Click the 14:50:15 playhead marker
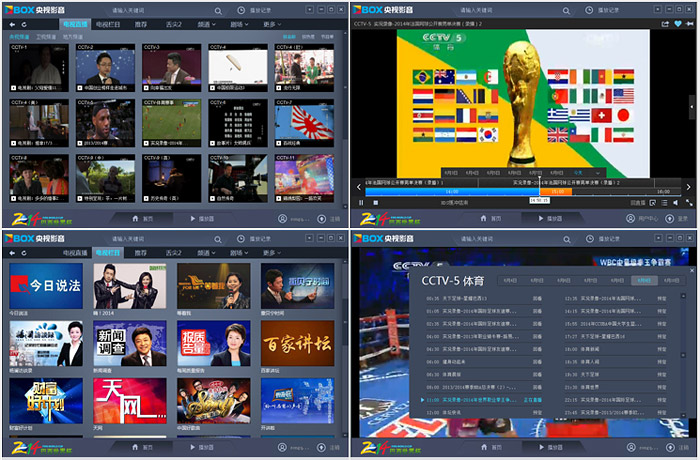The width and height of the screenshot is (700, 460). [x=539, y=201]
